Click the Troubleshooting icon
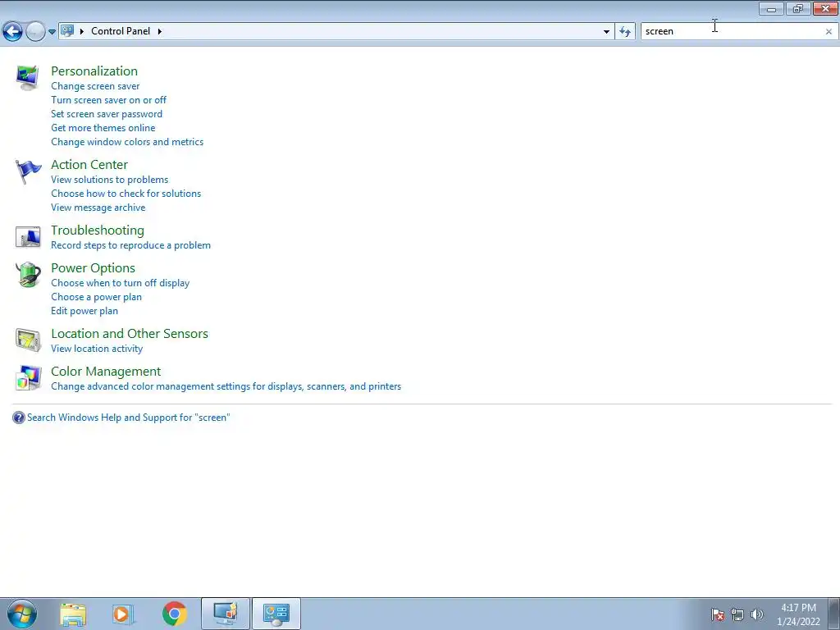 click(28, 237)
